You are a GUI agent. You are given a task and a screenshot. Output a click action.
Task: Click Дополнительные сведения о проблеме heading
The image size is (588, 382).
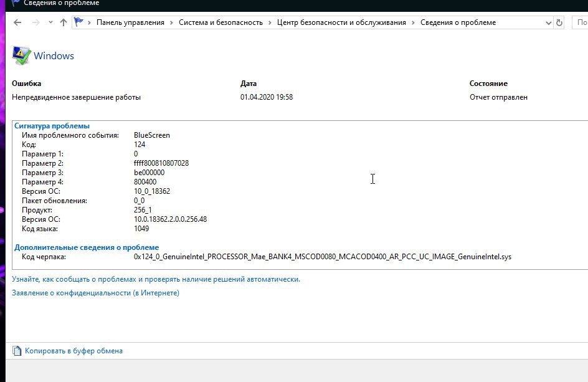click(x=87, y=247)
